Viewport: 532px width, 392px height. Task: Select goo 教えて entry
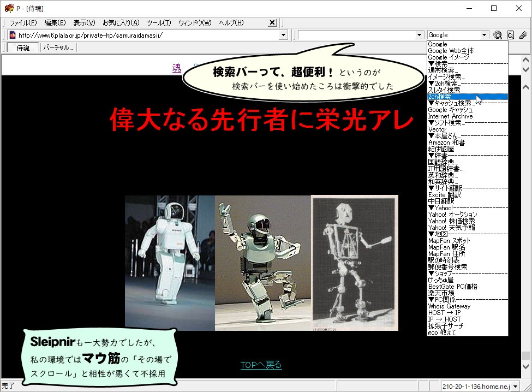click(468, 332)
